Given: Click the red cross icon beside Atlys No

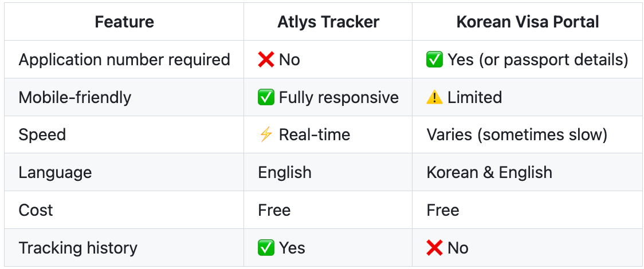Looking at the screenshot, I should tap(266, 60).
